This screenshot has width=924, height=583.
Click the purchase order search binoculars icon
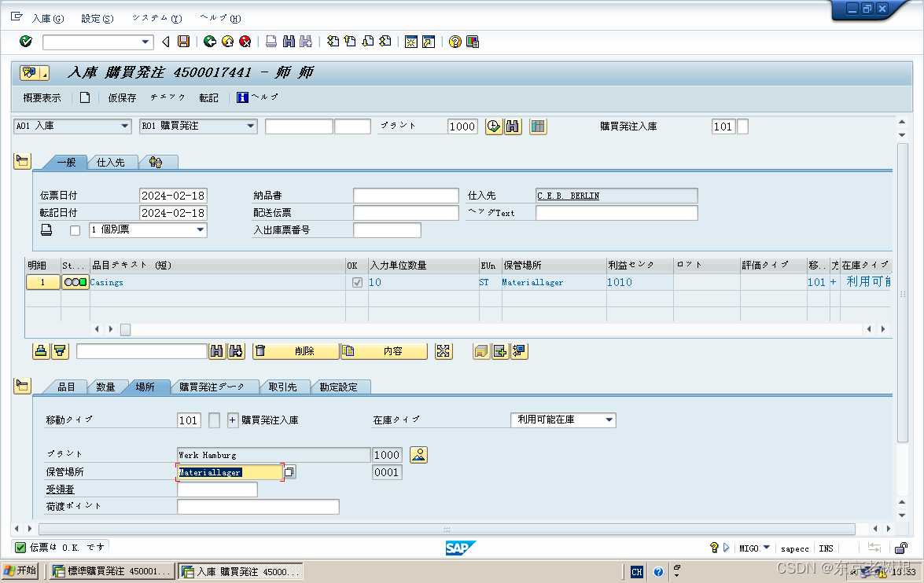tap(513, 126)
